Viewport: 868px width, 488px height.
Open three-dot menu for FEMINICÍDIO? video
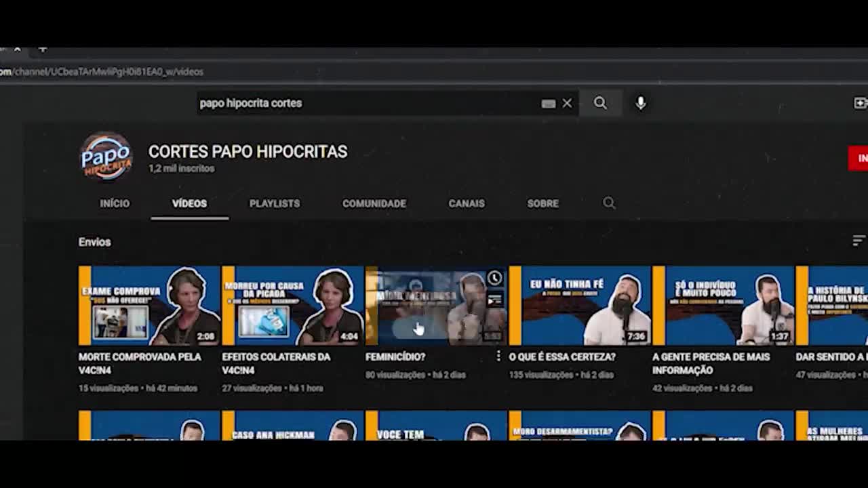click(x=498, y=356)
